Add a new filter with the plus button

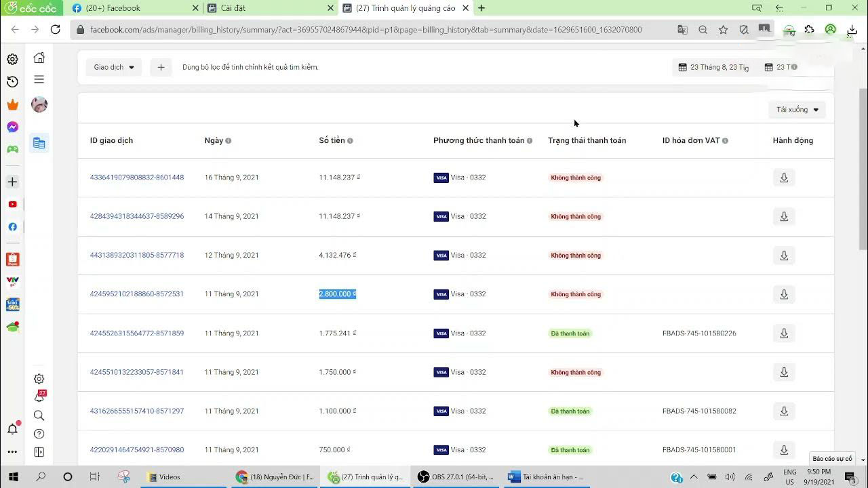[161, 67]
